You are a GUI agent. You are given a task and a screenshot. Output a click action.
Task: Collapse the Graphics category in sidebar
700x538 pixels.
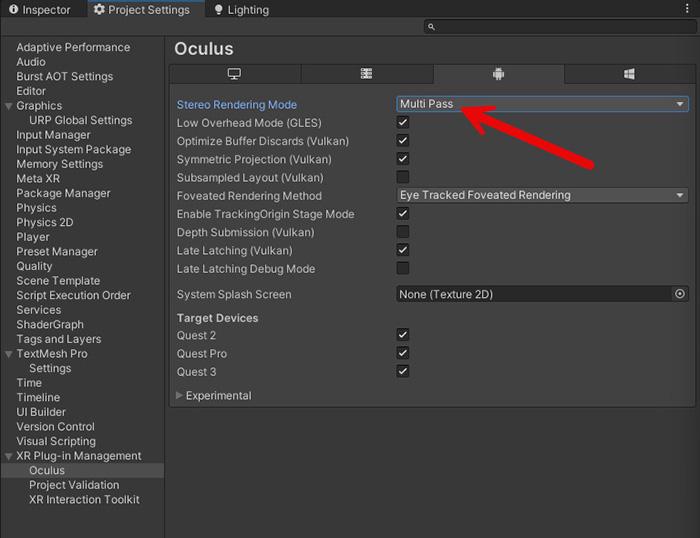[9, 106]
